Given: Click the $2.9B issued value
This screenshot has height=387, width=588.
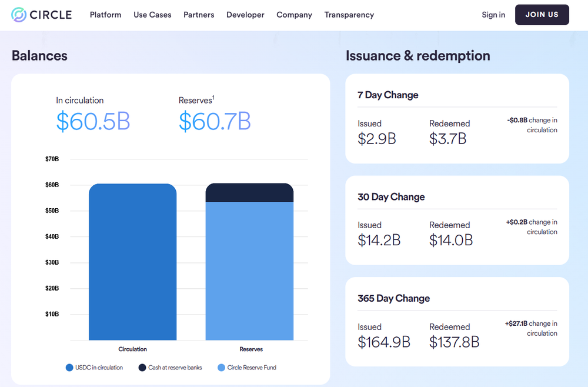Looking at the screenshot, I should (x=377, y=139).
